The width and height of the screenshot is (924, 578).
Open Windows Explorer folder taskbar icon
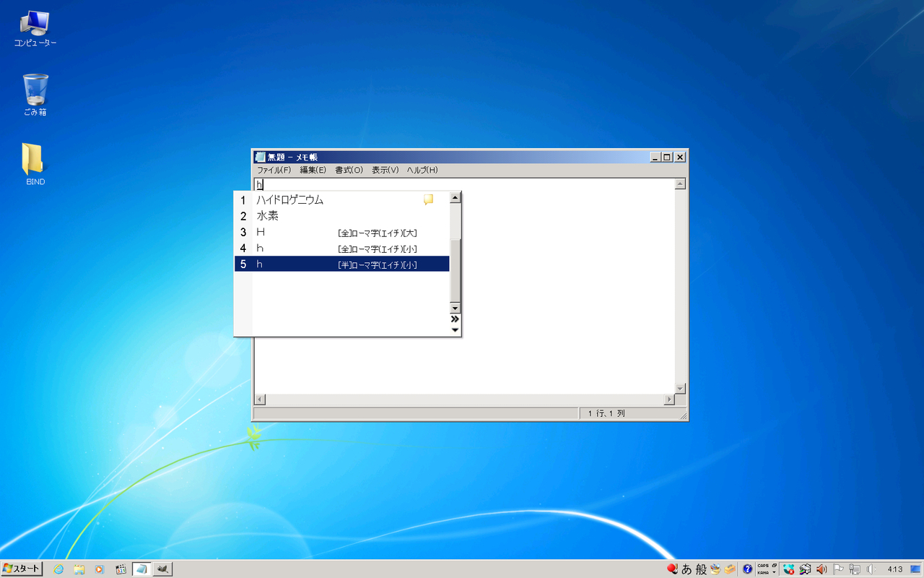(x=79, y=569)
